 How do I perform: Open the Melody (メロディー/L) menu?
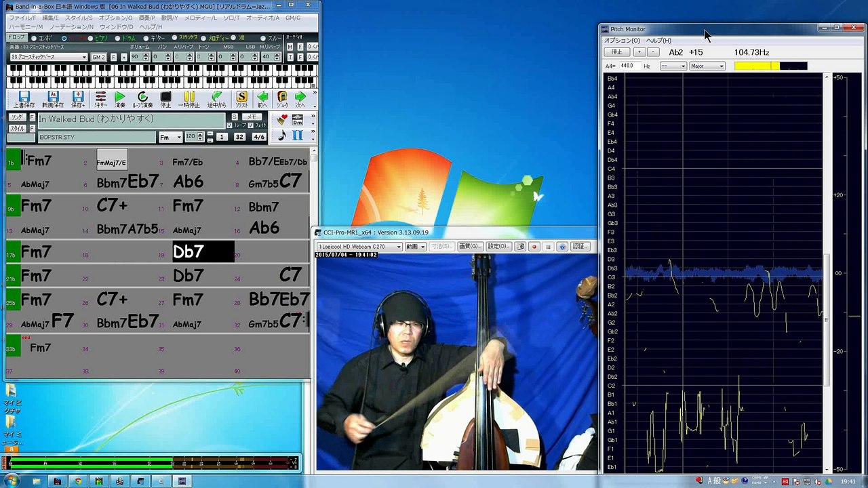(201, 18)
